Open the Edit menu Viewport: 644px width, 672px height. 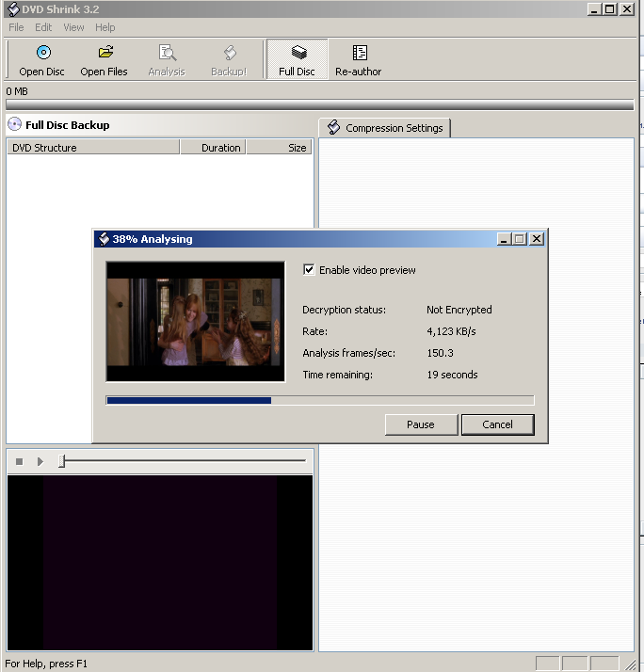tap(43, 27)
